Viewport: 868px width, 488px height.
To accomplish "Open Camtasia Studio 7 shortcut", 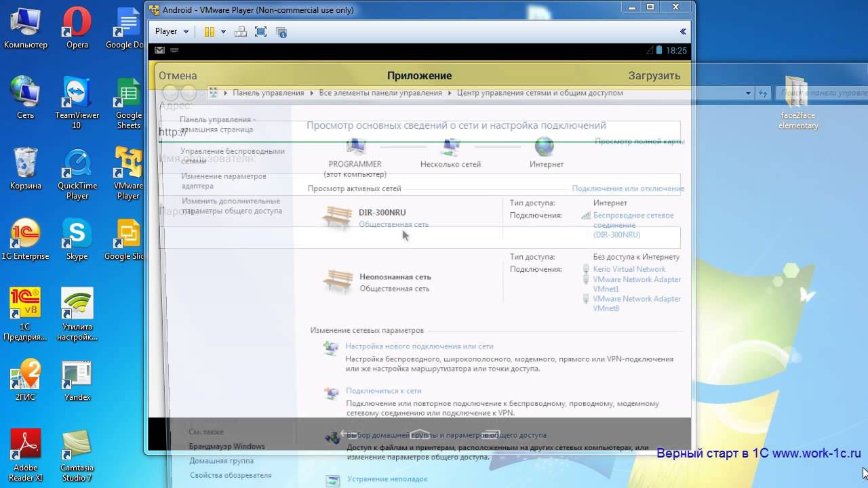I will 77,455.
